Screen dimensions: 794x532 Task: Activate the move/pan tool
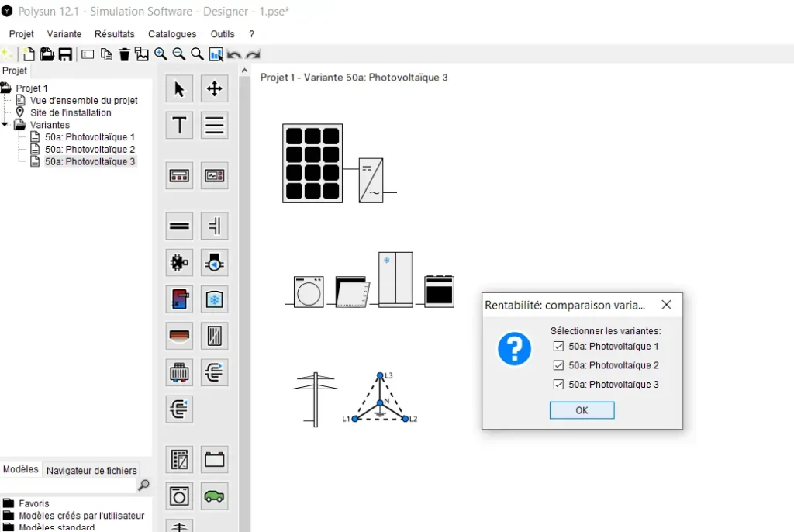214,89
